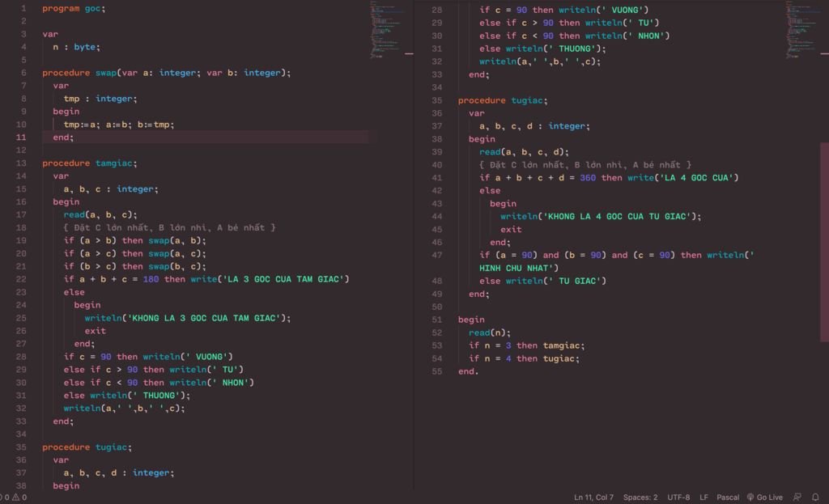Click the 'read(a, b, c, d);' line
The width and height of the screenshot is (829, 504).
tap(524, 152)
